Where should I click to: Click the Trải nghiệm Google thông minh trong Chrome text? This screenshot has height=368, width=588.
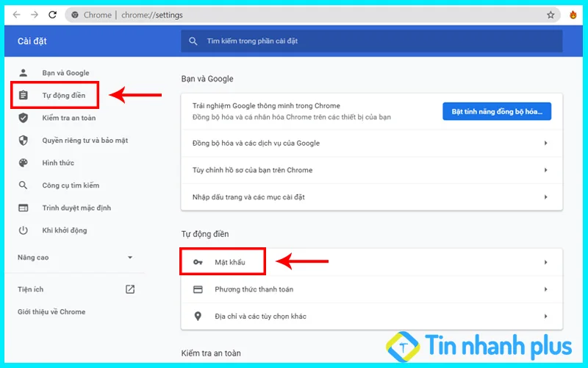point(266,106)
